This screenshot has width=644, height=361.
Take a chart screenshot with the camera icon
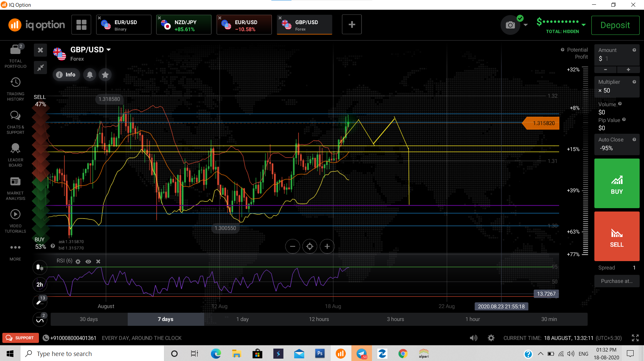coord(510,25)
